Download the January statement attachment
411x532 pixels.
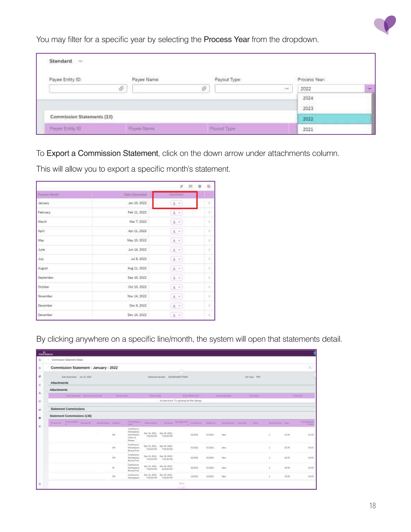click(174, 203)
